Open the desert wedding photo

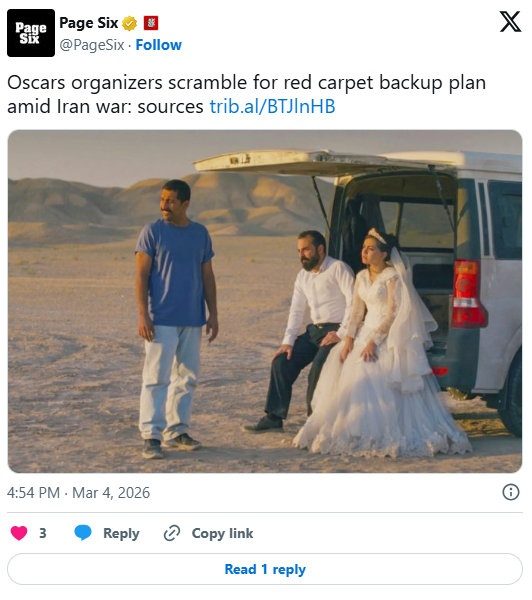coord(265,302)
